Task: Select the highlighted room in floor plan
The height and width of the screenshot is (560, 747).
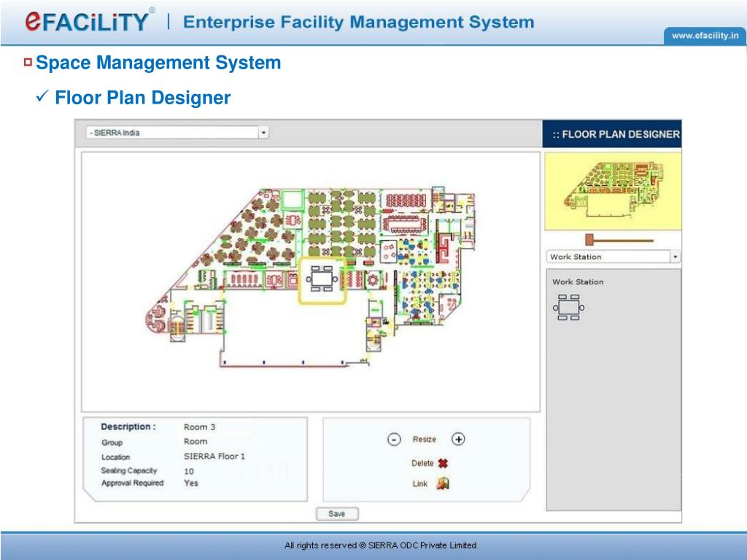Action: [322, 281]
